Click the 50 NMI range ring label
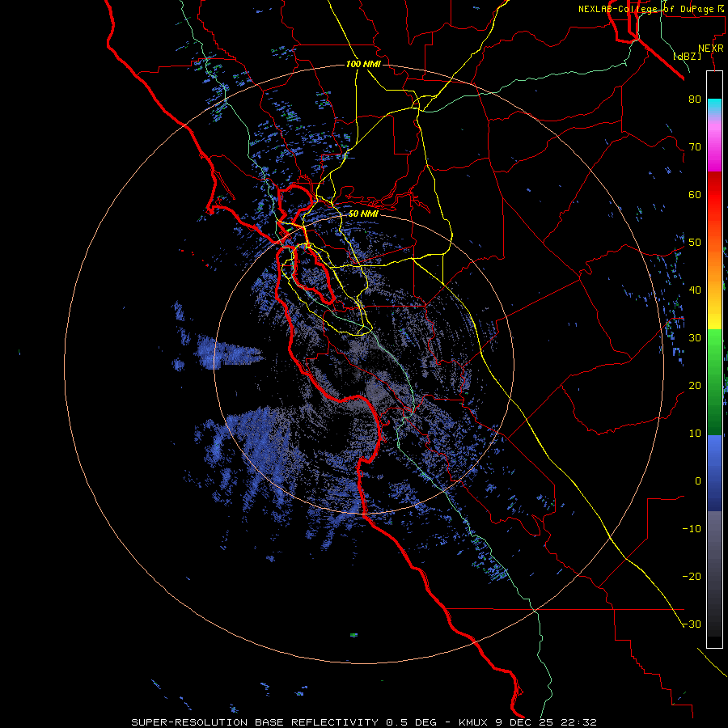Screen dimensions: 728x728 [363, 214]
